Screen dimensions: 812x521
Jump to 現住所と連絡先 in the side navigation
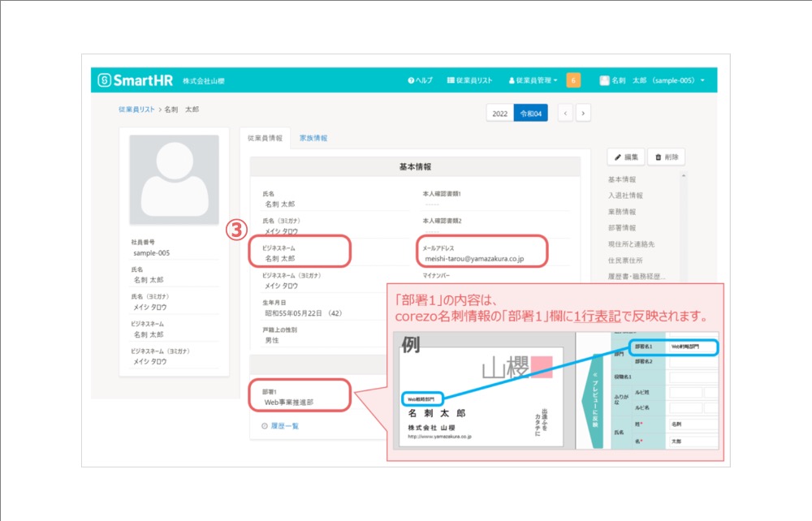pyautogui.click(x=631, y=243)
